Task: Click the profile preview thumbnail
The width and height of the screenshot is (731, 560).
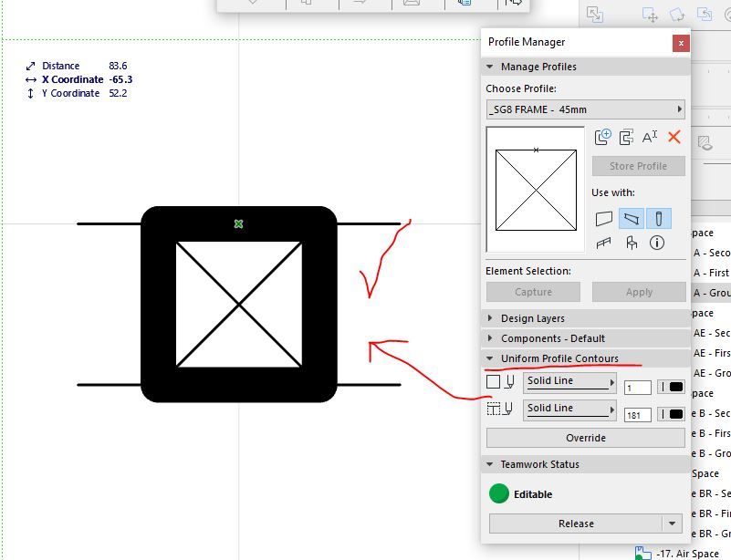Action: pyautogui.click(x=536, y=190)
